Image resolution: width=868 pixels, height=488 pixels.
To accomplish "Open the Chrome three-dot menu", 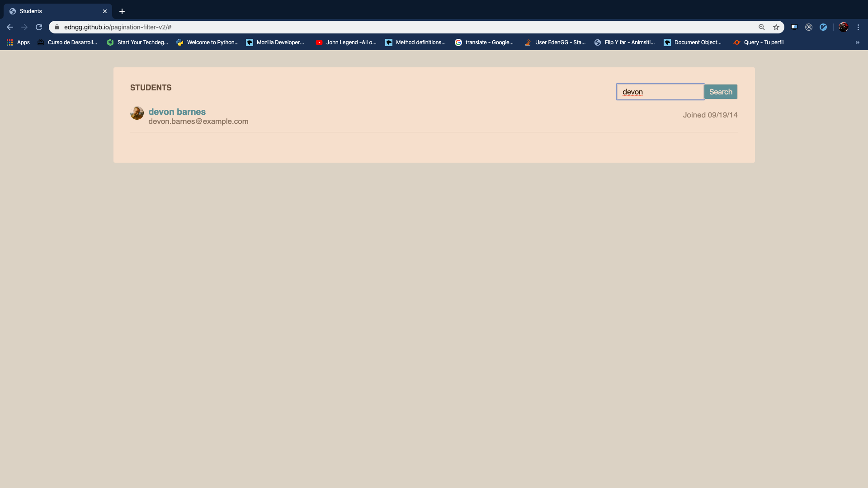I will tap(858, 27).
